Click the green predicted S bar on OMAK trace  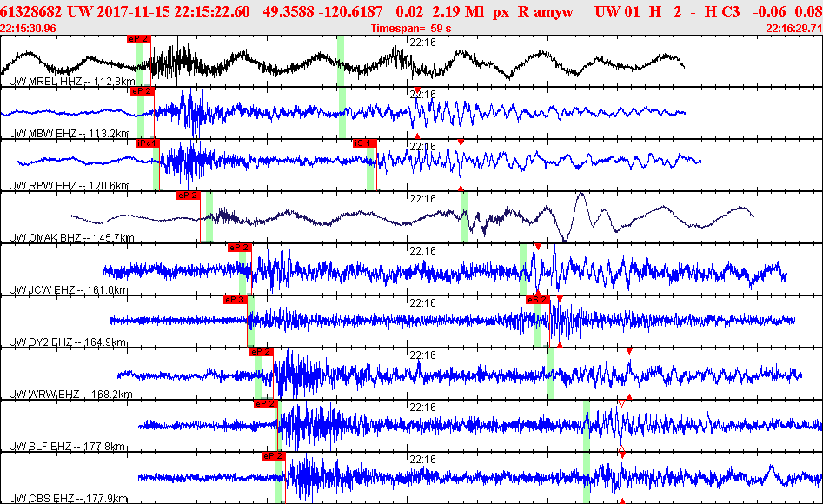(464, 217)
